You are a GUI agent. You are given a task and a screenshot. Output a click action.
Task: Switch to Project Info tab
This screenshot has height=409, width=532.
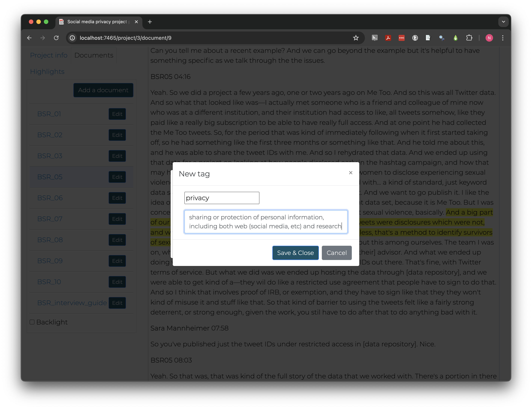48,55
